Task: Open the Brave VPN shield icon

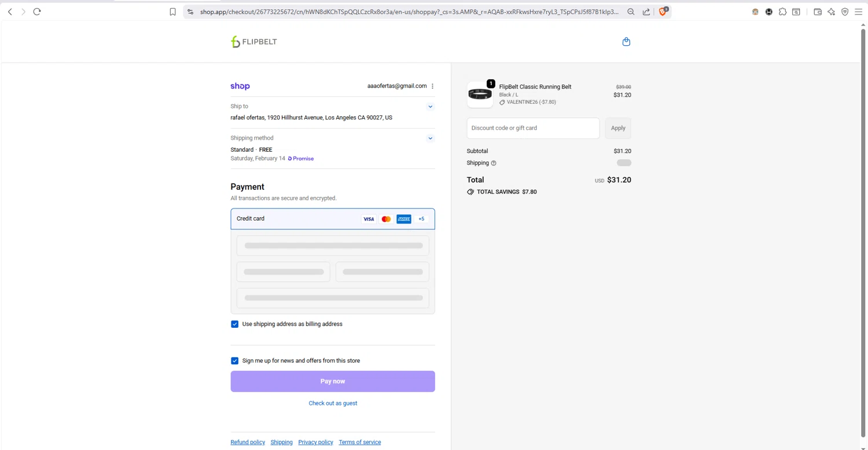Action: coord(845,12)
